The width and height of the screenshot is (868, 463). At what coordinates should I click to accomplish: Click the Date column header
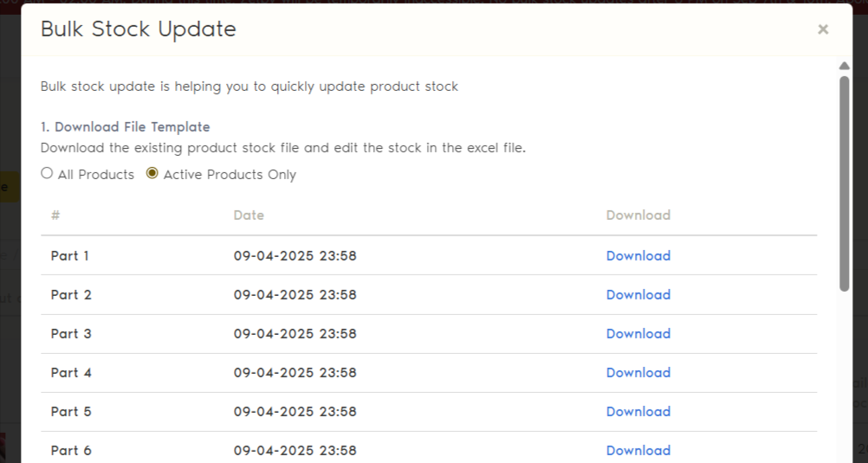249,215
